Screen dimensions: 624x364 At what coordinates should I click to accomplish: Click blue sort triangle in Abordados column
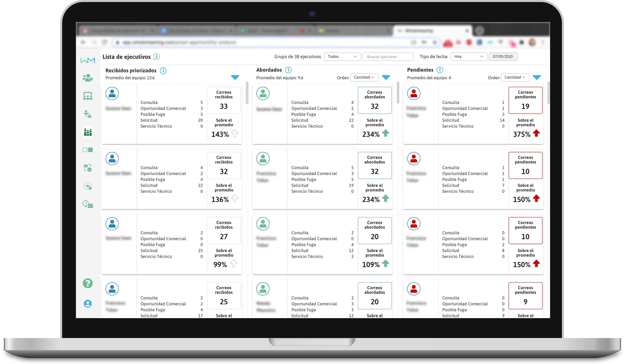click(386, 77)
